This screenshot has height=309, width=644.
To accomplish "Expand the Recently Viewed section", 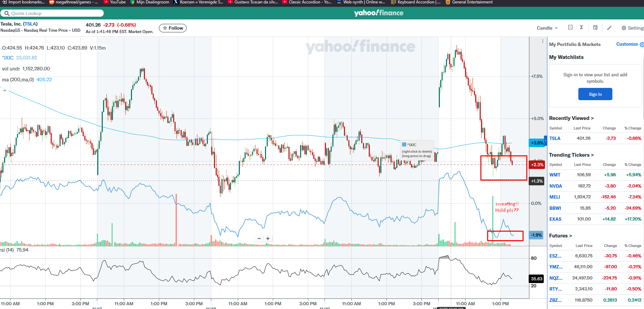I will (x=571, y=118).
